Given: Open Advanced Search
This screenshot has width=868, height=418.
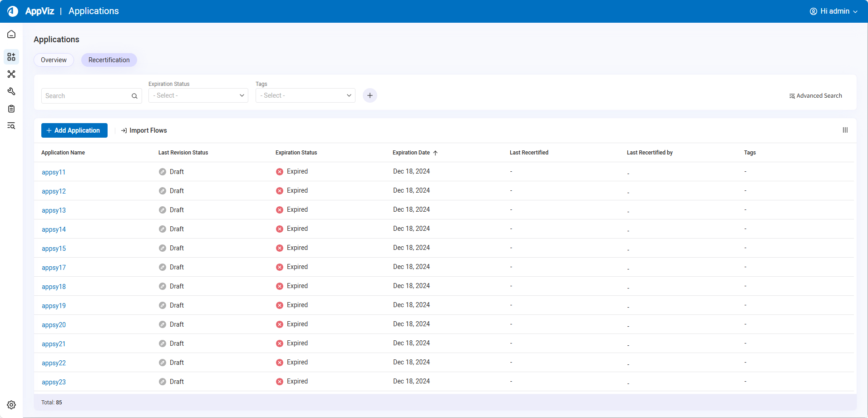Looking at the screenshot, I should (815, 96).
